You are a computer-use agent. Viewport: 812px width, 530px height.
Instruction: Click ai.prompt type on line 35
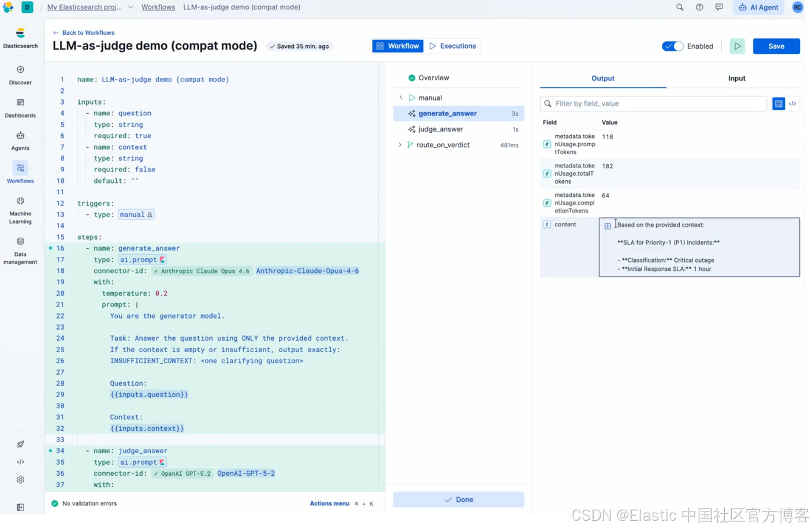pyautogui.click(x=142, y=462)
